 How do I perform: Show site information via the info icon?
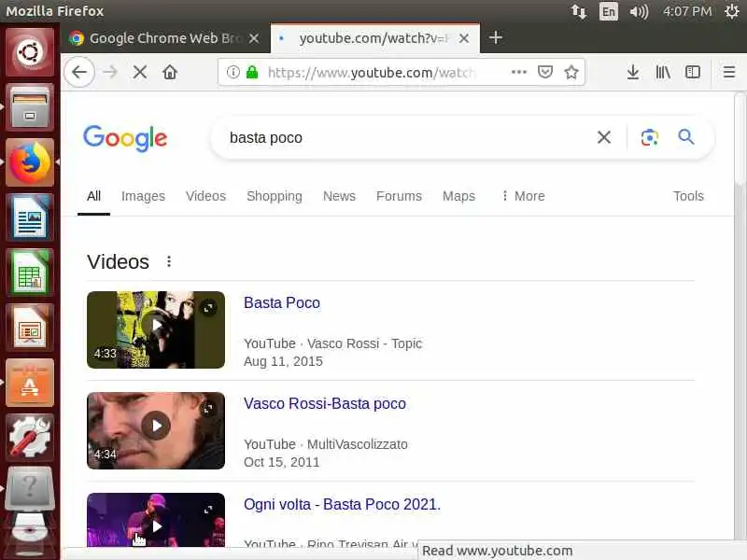point(233,73)
